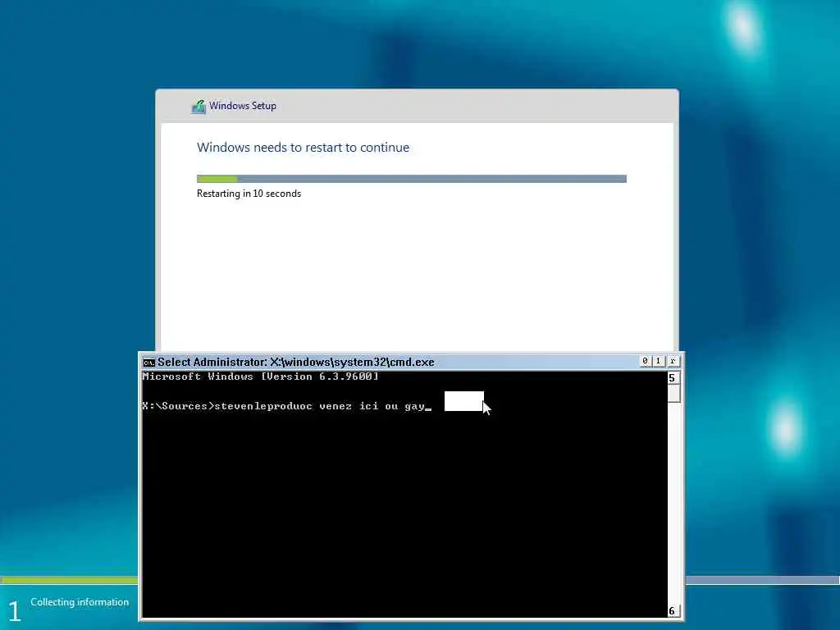
Task: Click the typed command line in console
Action: pyautogui.click(x=286, y=406)
